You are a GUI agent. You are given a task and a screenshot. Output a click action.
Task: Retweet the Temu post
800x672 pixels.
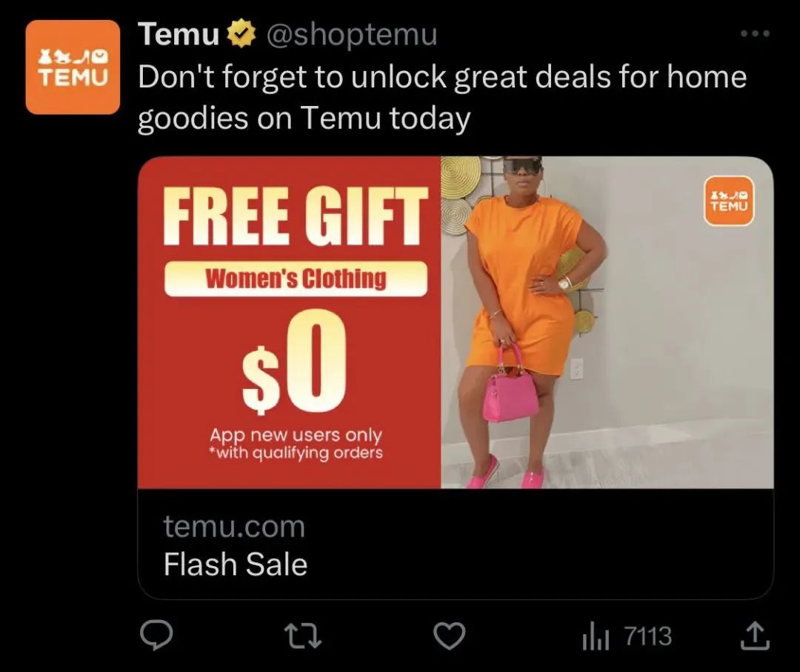[302, 636]
